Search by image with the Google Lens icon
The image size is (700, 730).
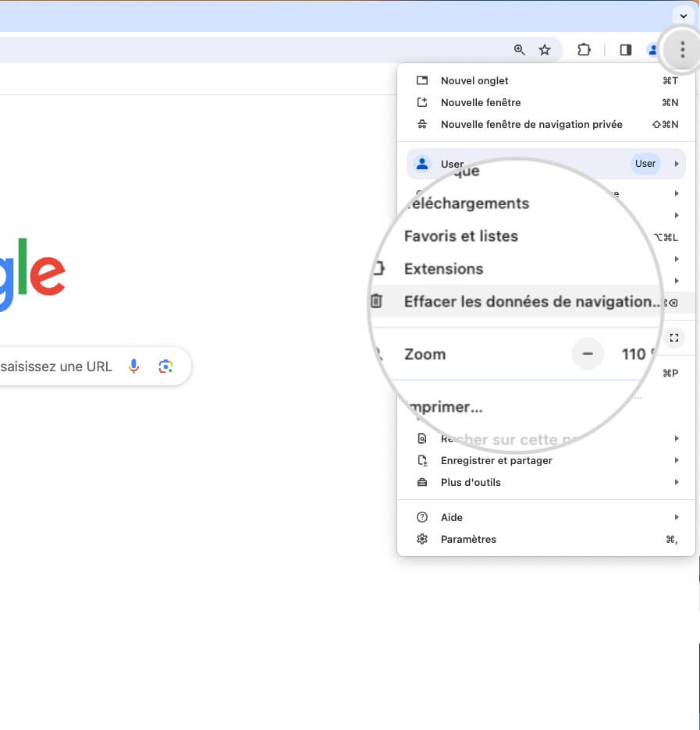pos(165,367)
